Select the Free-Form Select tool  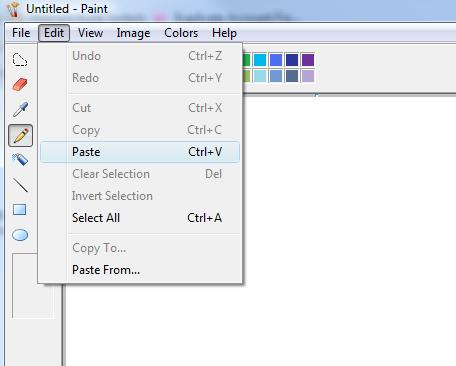coord(20,60)
